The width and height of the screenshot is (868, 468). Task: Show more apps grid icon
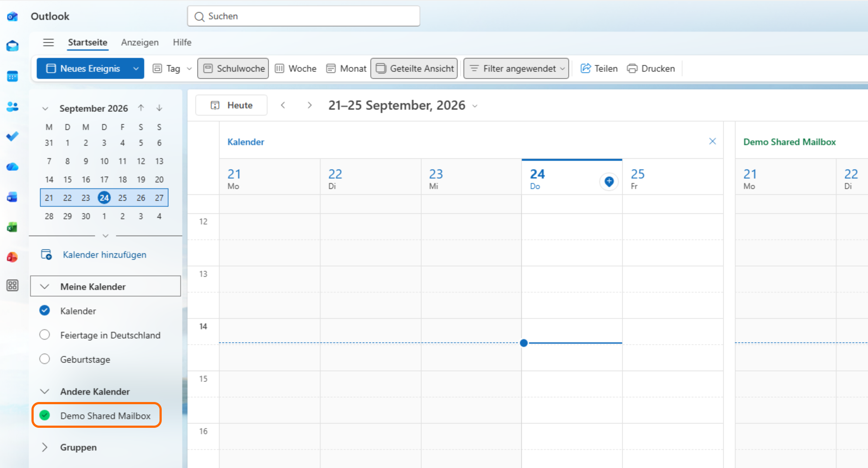pyautogui.click(x=12, y=286)
